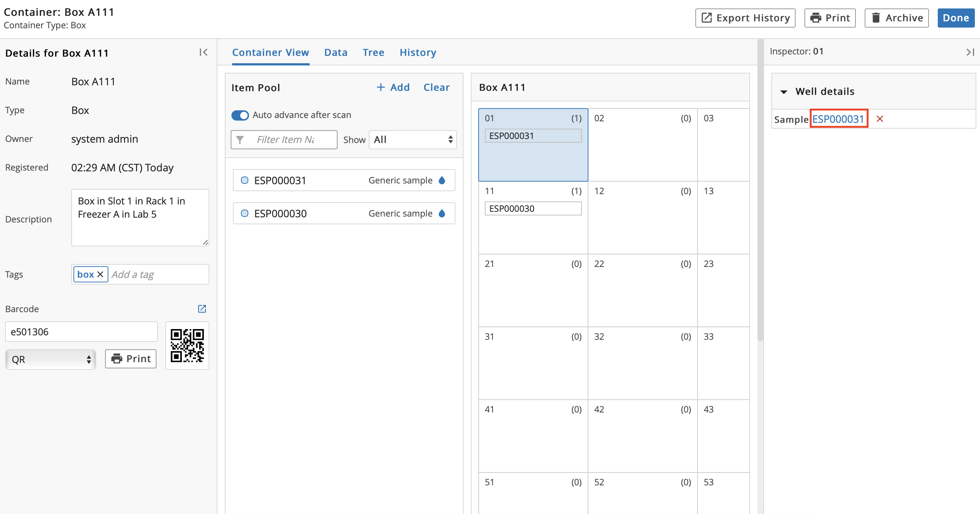Open the QR barcode type dropdown

click(51, 359)
